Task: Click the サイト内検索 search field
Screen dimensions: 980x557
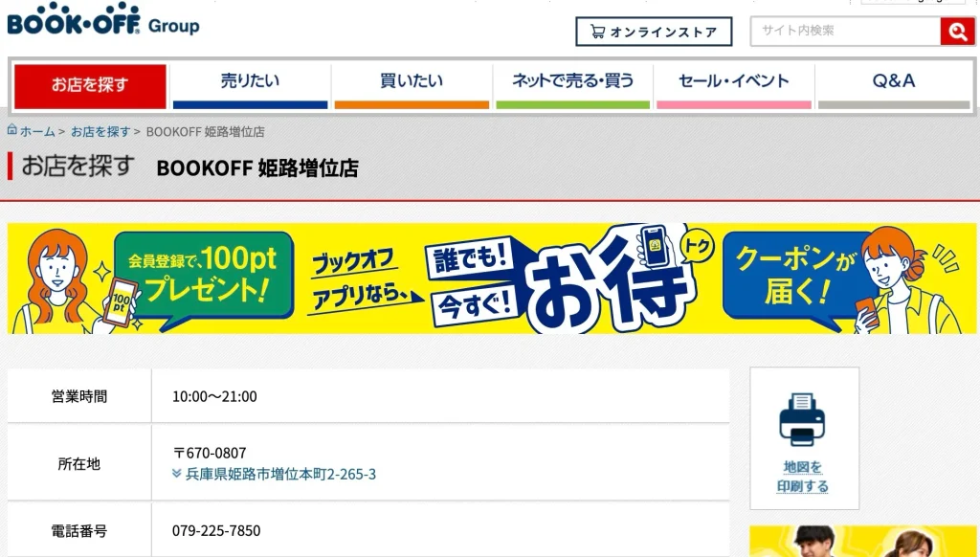Action: 846,31
